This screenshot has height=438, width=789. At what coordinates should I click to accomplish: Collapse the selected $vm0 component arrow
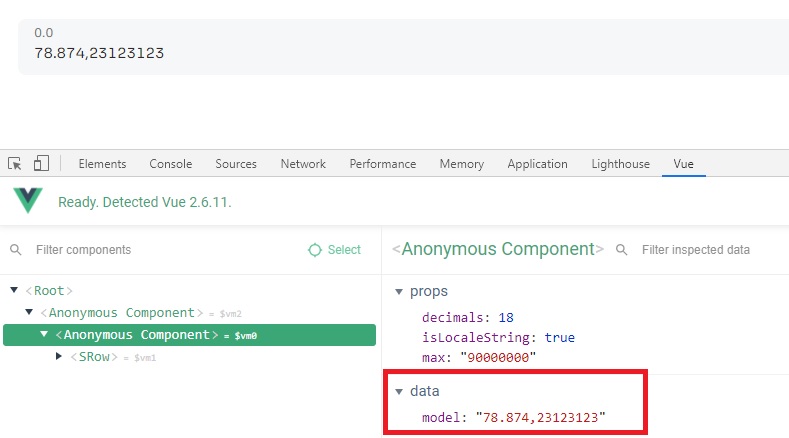(x=44, y=334)
